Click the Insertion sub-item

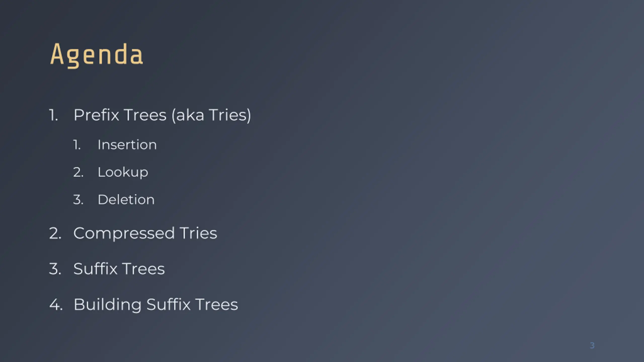coord(127,145)
